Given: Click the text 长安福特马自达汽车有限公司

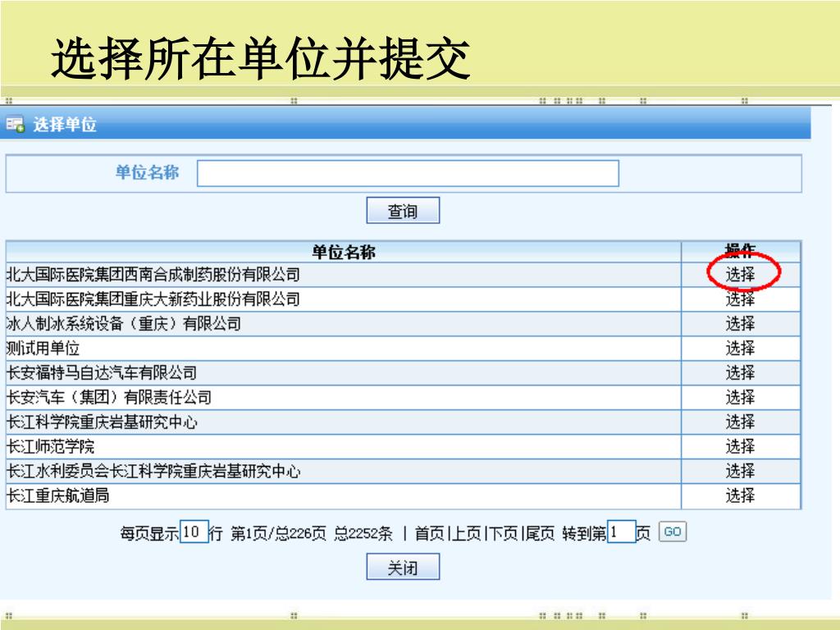Looking at the screenshot, I should point(102,373).
